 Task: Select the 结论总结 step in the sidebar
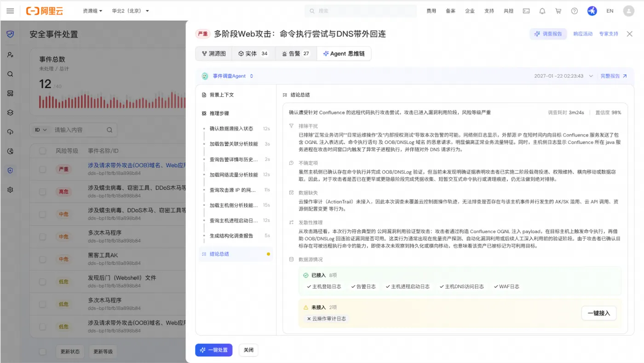[236, 254]
